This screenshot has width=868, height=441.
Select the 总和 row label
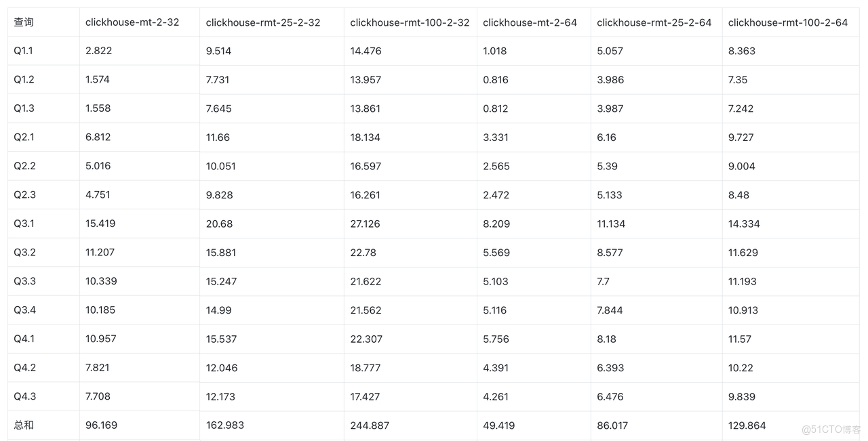coord(24,425)
